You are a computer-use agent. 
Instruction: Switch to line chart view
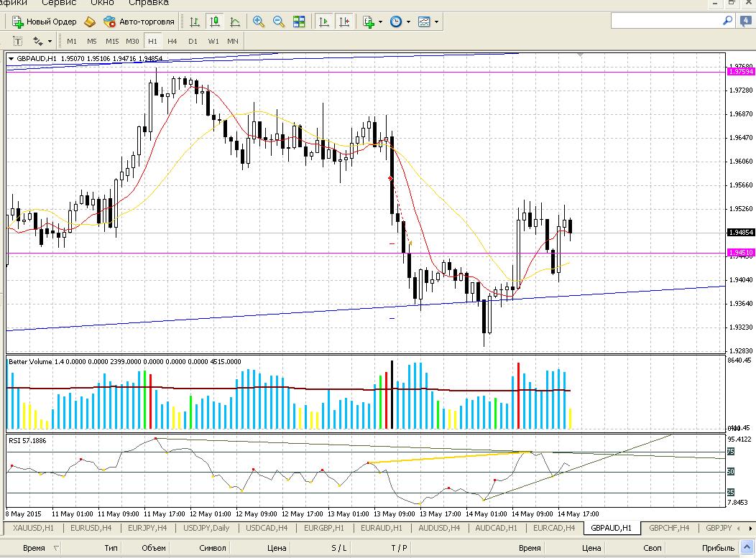coord(235,22)
